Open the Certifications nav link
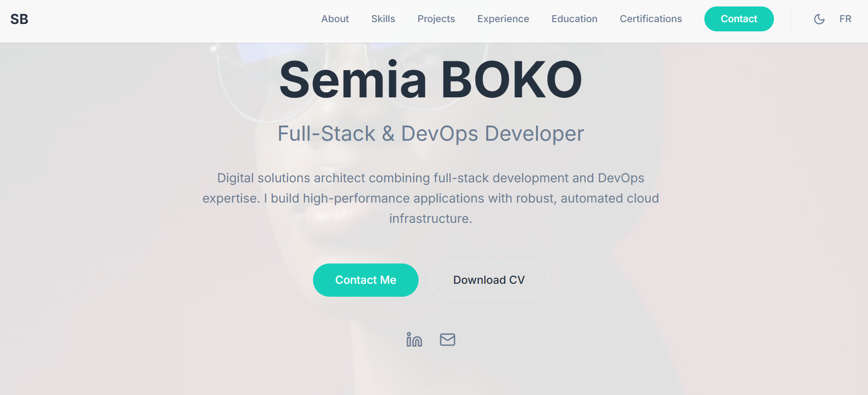This screenshot has height=395, width=868. (650, 19)
